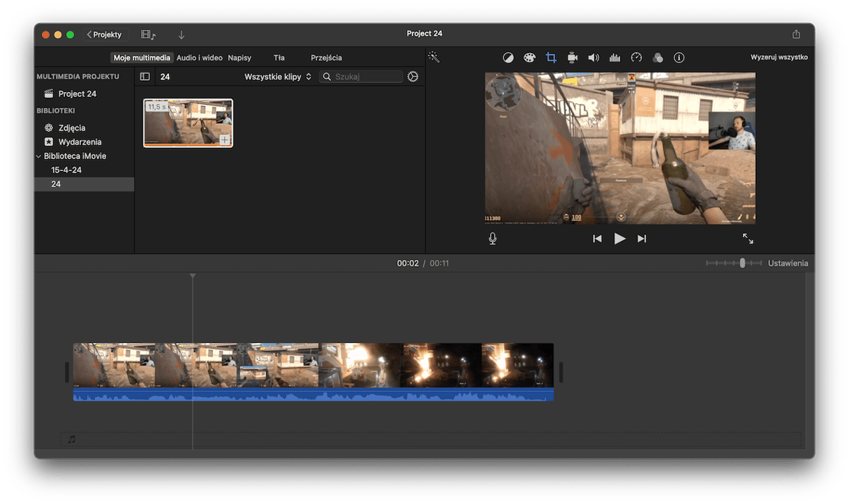Image resolution: width=849 pixels, height=504 pixels.
Task: Select the 15-4-24 event
Action: pyautogui.click(x=66, y=170)
